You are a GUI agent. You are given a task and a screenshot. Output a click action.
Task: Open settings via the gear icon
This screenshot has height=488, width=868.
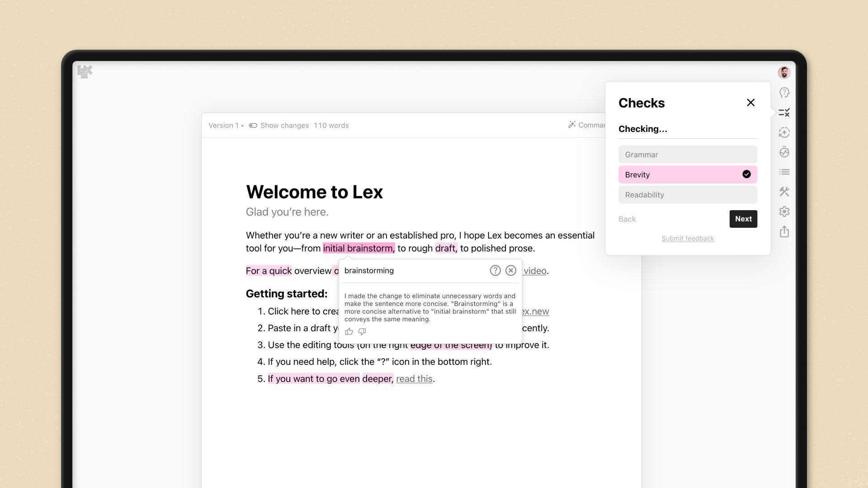[784, 211]
